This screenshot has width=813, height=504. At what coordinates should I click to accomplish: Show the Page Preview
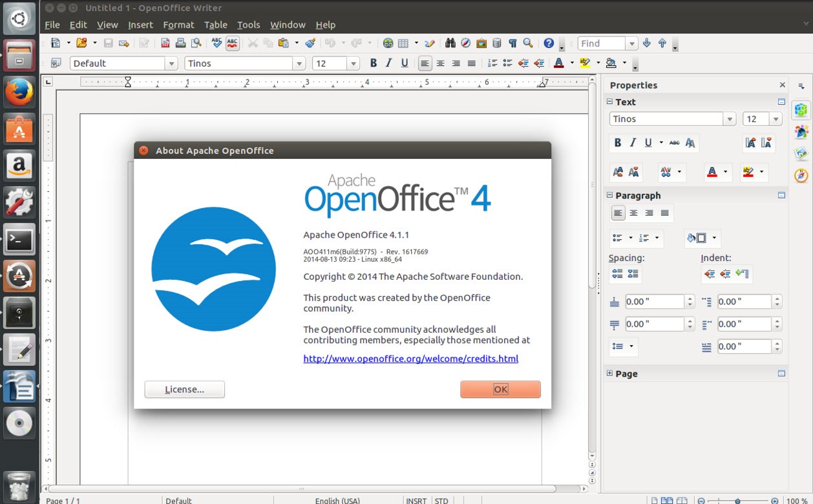tap(197, 43)
